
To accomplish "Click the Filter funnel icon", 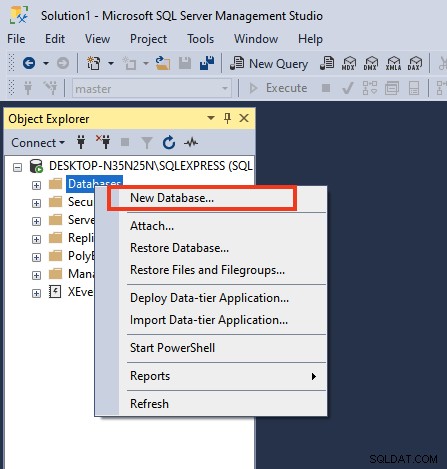I will [x=147, y=143].
